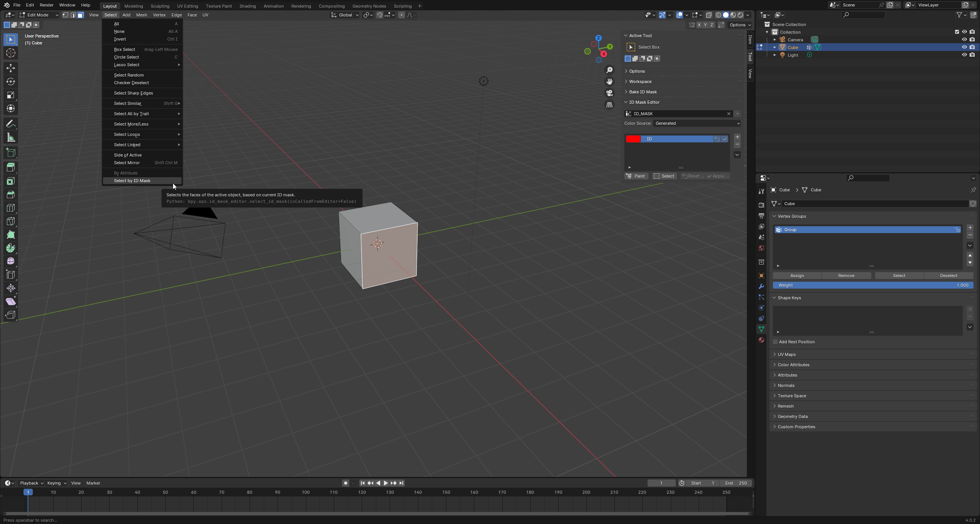Open Color Source Generated dropdown
Screen dimensions: 980x524
[x=697, y=123]
